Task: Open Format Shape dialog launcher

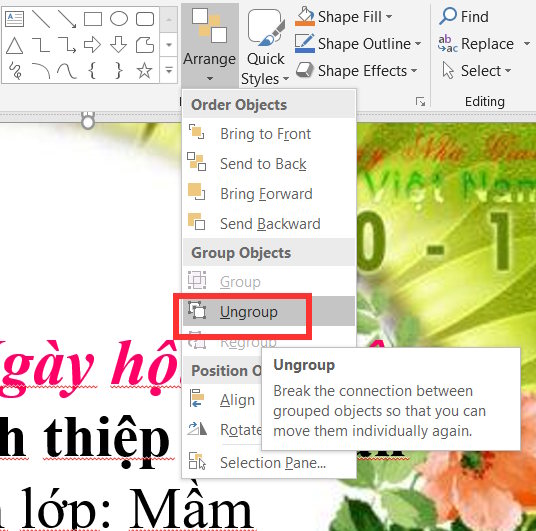Action: click(420, 102)
